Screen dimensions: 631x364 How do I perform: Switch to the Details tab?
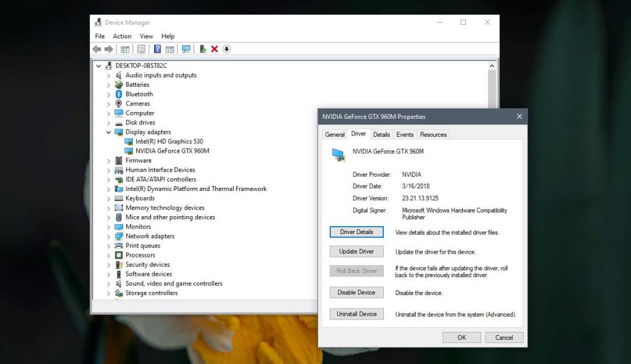[x=381, y=134]
